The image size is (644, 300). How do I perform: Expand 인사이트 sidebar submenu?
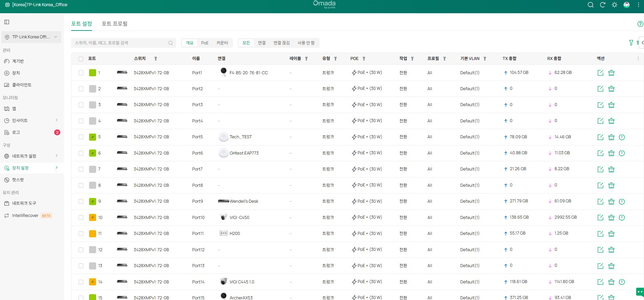(x=57, y=120)
